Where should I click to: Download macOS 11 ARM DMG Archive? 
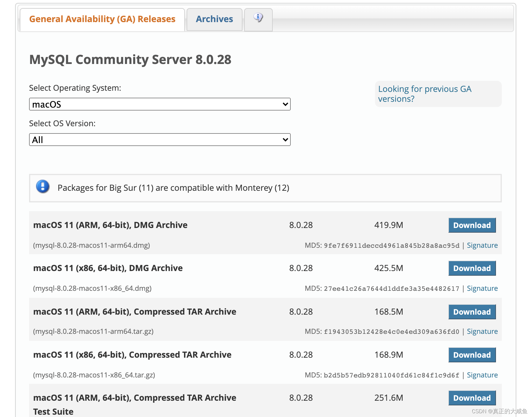tap(472, 225)
